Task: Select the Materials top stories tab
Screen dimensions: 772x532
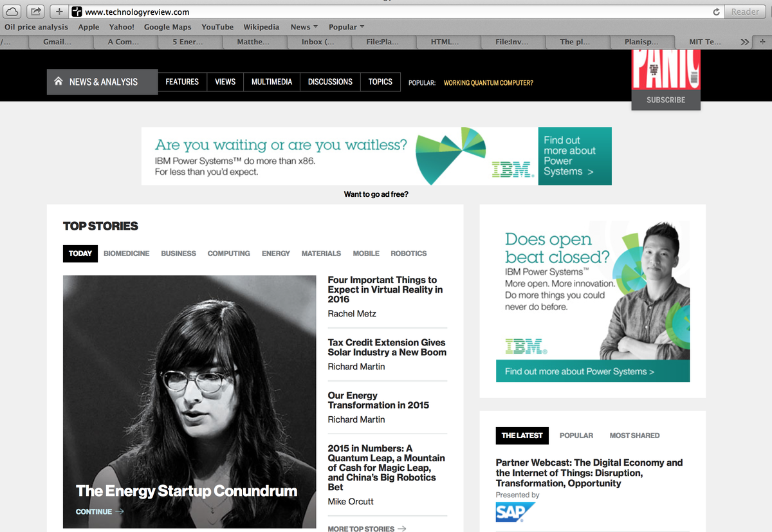Action: point(321,253)
